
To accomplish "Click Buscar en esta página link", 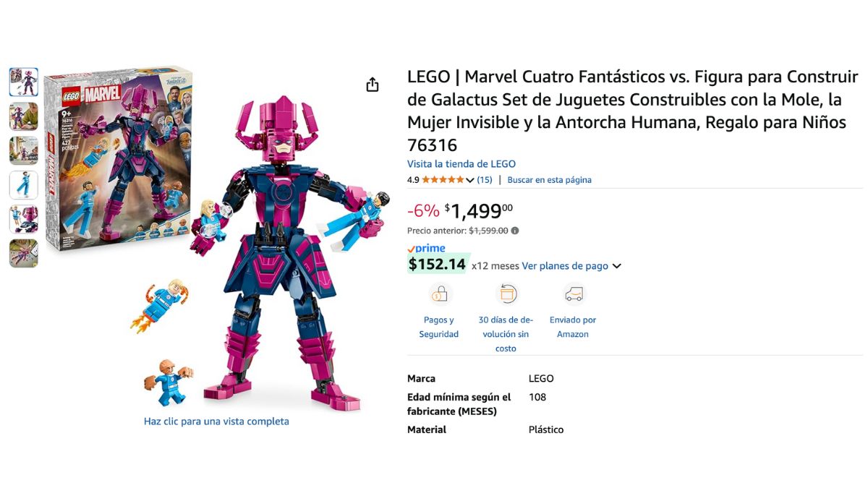I will point(549,180).
